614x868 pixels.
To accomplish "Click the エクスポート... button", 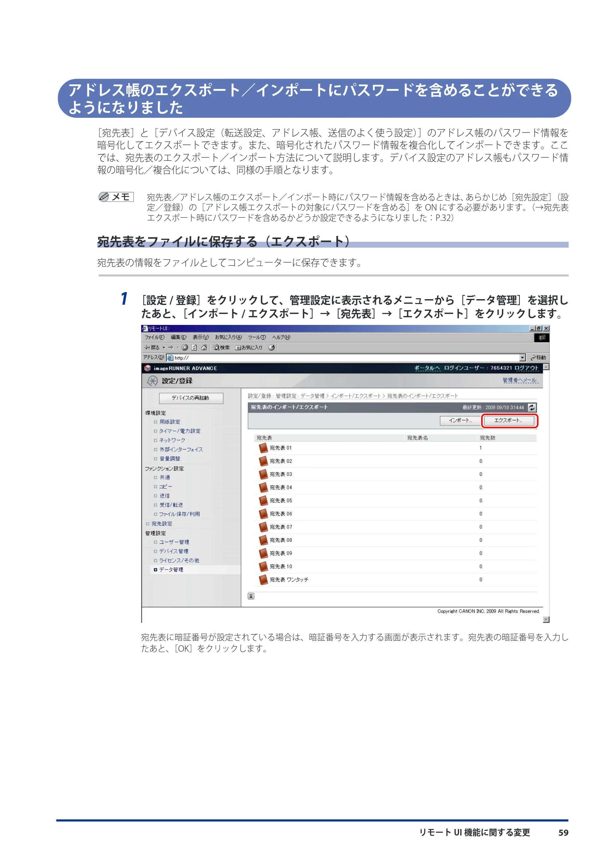I will (509, 420).
